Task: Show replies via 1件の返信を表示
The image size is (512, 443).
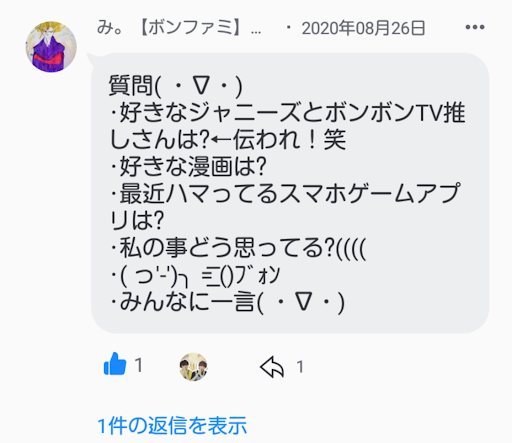Action: (172, 426)
